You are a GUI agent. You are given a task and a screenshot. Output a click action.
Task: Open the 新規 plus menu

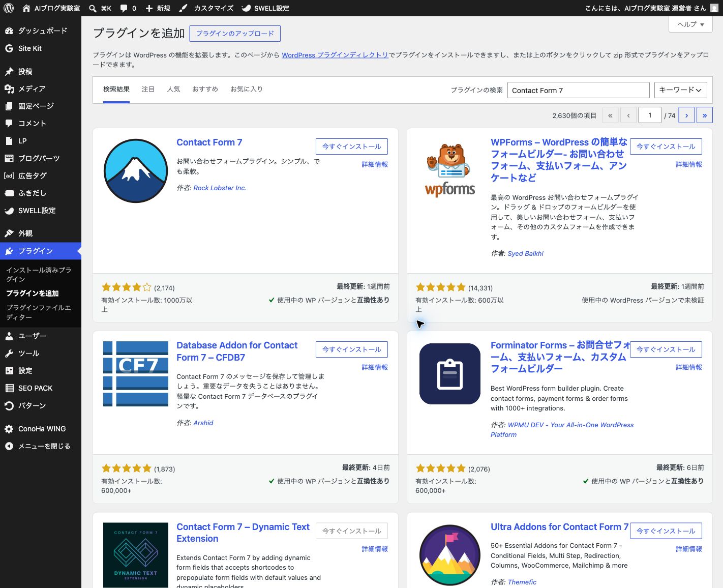pos(158,8)
